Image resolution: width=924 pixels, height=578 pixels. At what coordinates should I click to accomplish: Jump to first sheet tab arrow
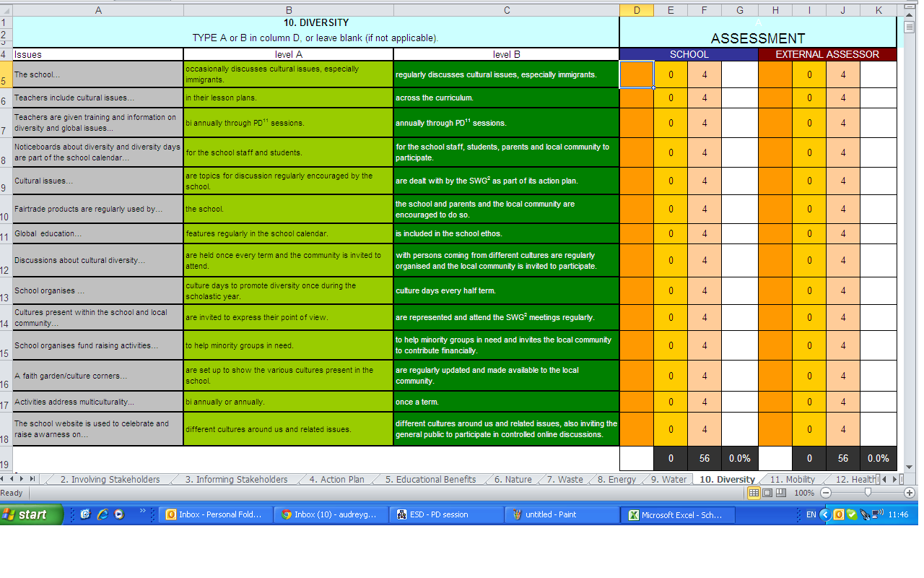(x=4, y=479)
